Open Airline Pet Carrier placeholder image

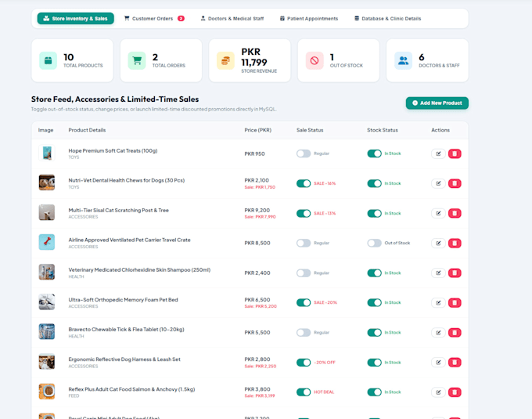coord(47,242)
